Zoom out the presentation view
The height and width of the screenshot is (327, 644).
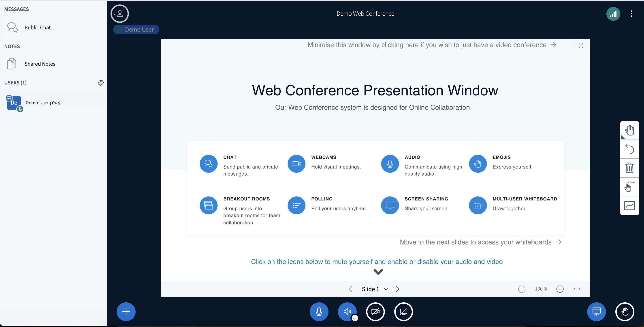coord(522,289)
